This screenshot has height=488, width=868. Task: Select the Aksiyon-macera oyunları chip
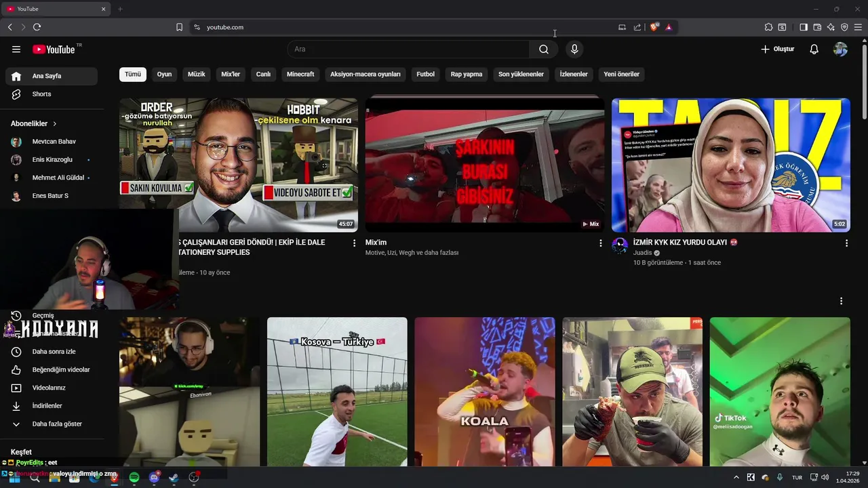point(366,75)
